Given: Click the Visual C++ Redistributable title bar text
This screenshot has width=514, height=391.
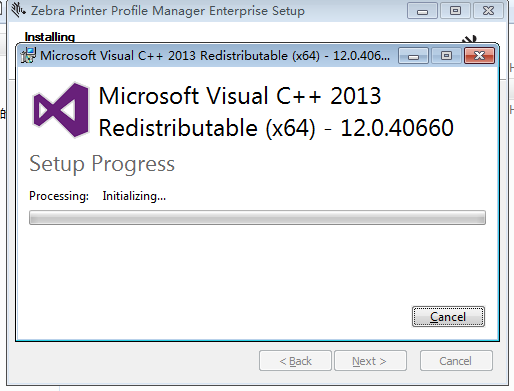Looking at the screenshot, I should 215,56.
